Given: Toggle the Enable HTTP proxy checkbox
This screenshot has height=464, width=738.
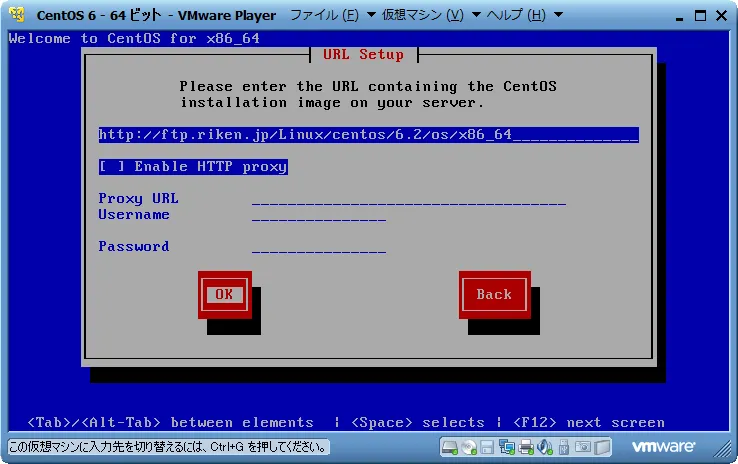Looking at the screenshot, I should pos(193,167).
